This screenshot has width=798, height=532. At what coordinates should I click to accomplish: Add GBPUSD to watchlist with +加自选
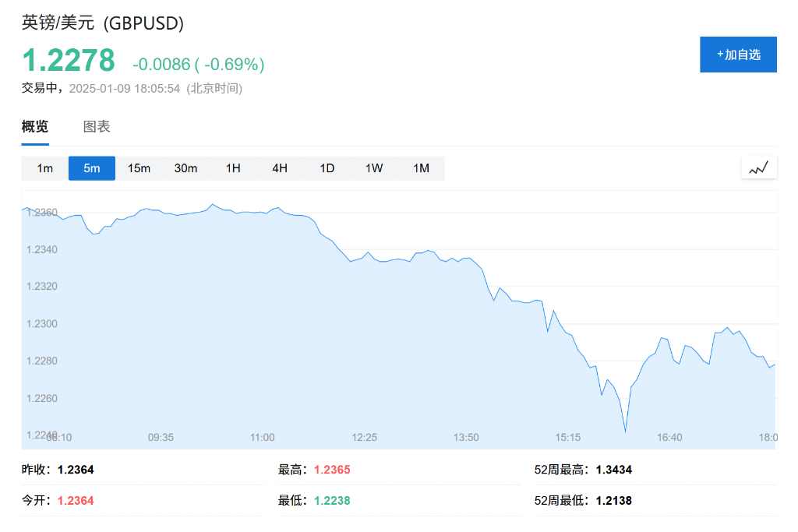click(x=738, y=55)
